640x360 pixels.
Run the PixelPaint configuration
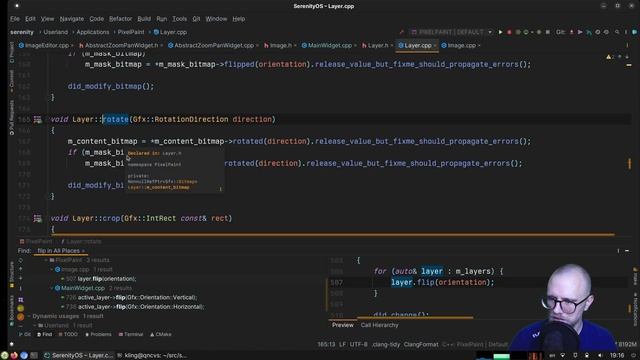500,32
